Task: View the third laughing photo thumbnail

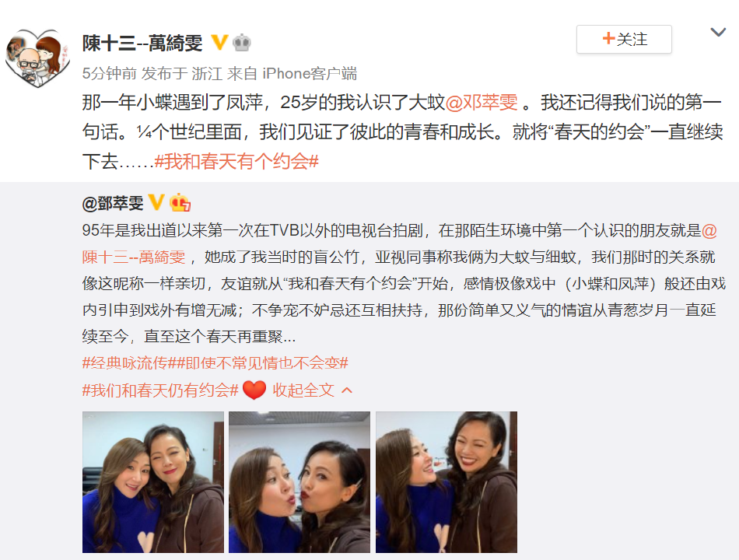Action: (x=447, y=482)
